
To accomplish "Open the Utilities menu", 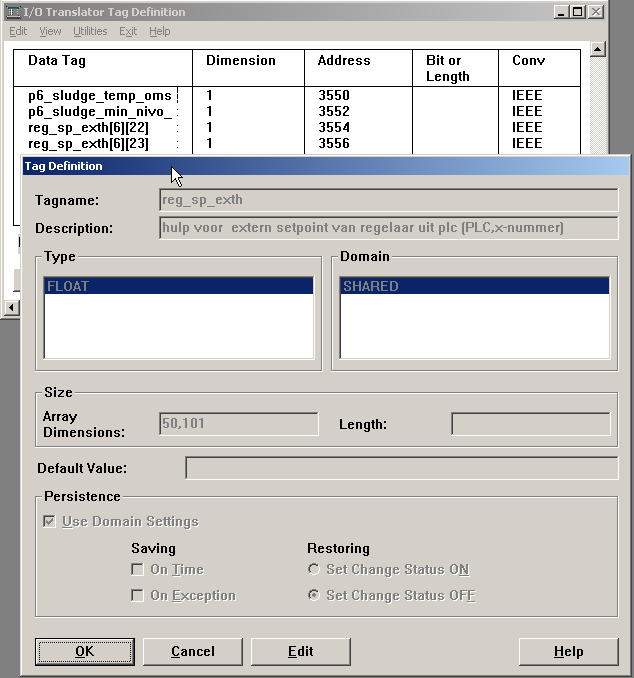I will 90,31.
